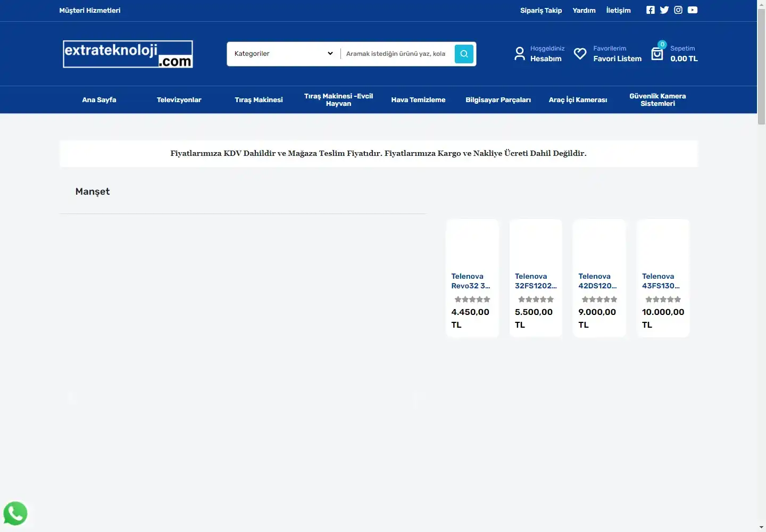
Task: Open Ana Sayfa menu item
Action: point(99,100)
